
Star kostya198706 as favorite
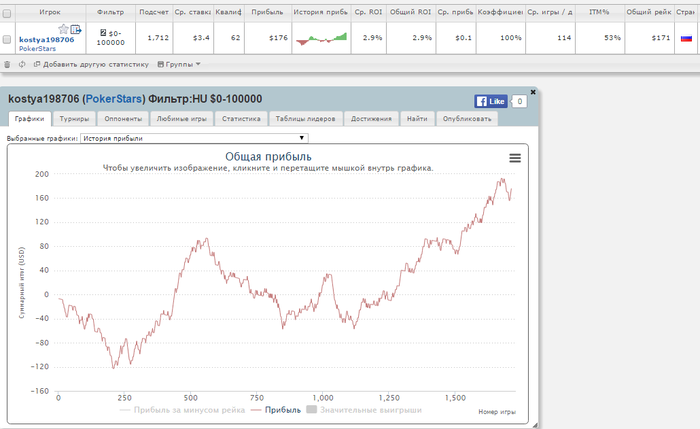(63, 29)
